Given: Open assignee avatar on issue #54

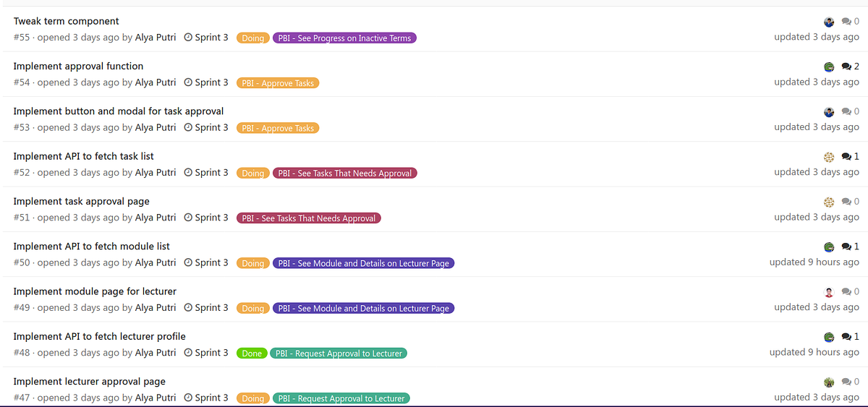Looking at the screenshot, I should [x=829, y=67].
